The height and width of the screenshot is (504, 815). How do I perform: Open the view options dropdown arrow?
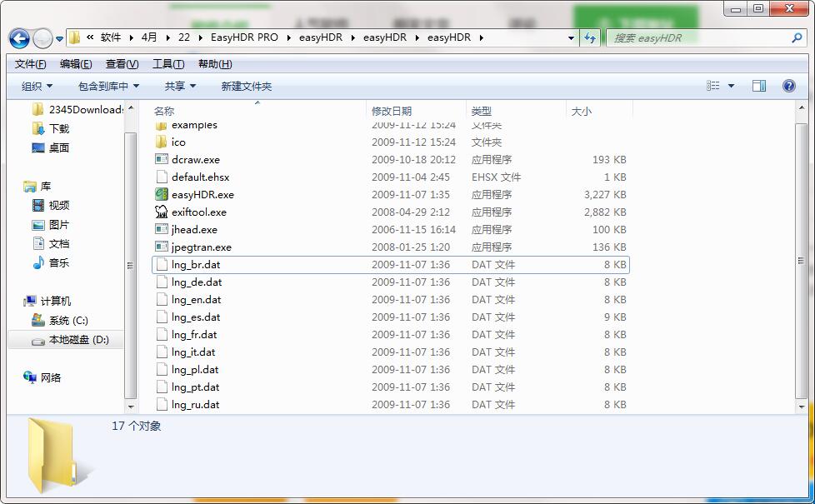tap(732, 87)
